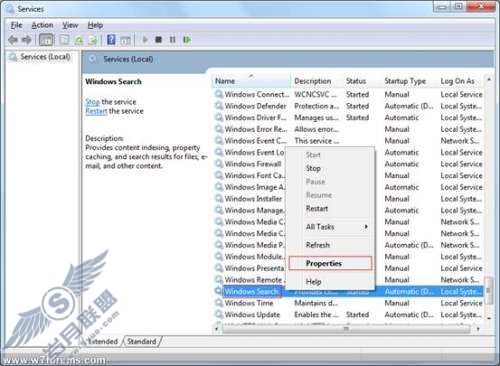Choose Refresh in the context menu

318,245
